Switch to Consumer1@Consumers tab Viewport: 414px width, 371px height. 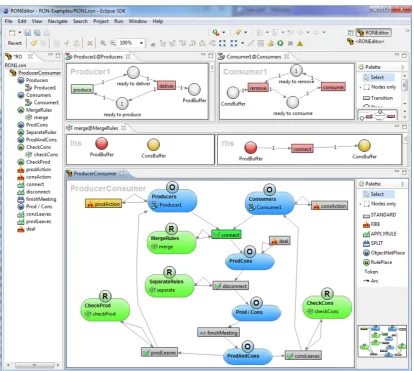point(253,57)
